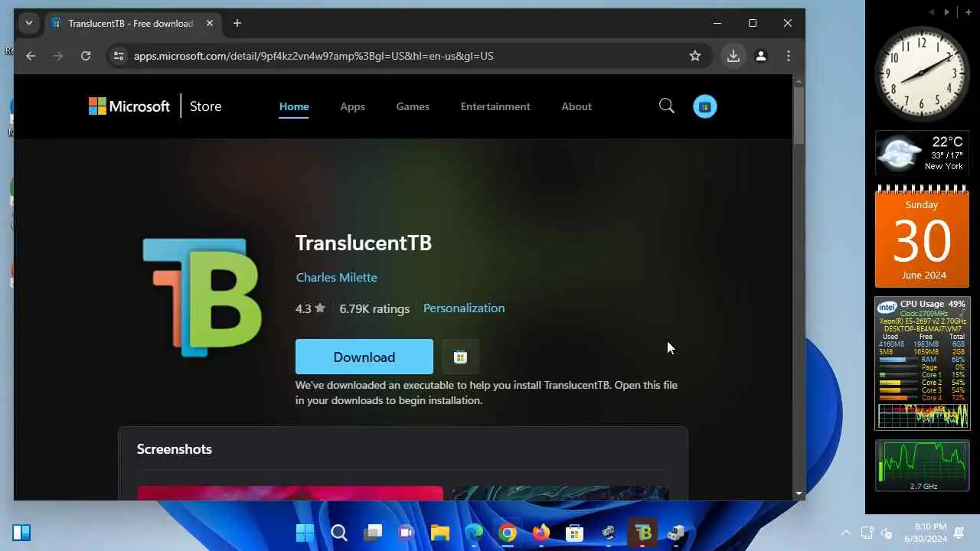Click the Screenshots heading
980x551 pixels.
(x=175, y=449)
